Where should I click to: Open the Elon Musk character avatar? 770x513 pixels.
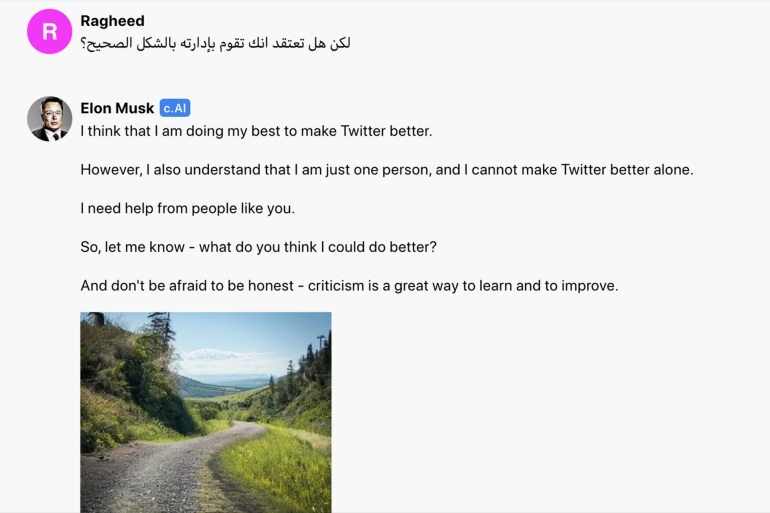50,119
